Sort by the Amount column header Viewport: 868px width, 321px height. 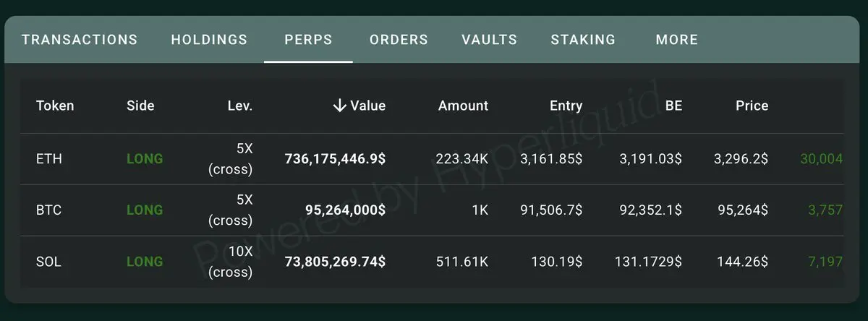click(463, 106)
